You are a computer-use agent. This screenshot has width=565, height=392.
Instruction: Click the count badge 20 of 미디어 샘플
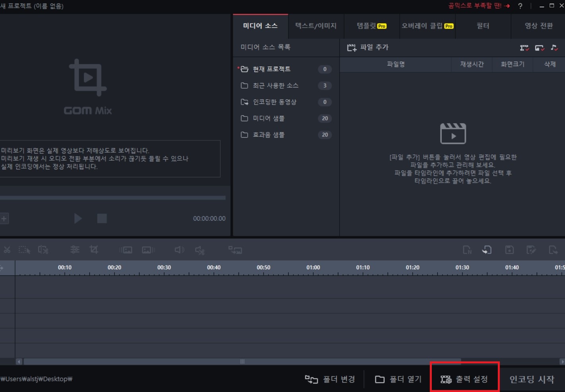coord(325,118)
